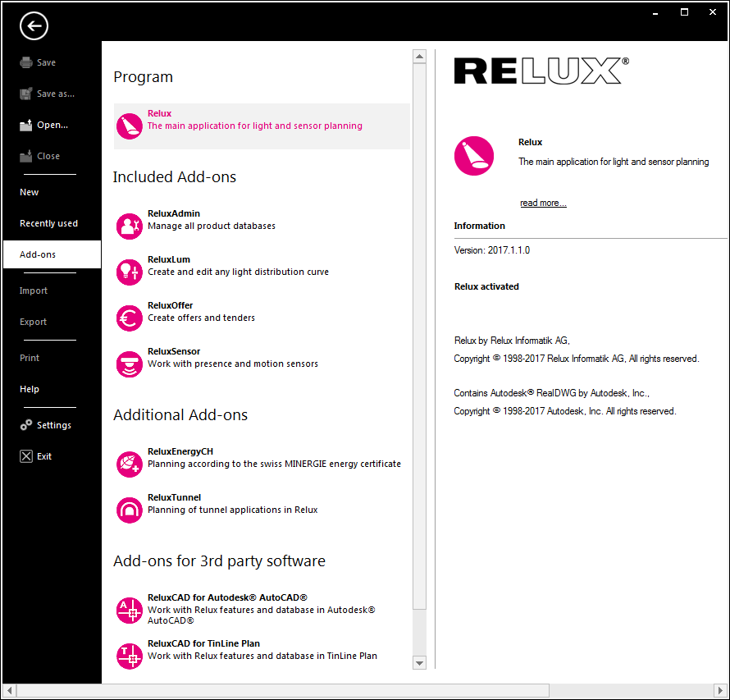Click the 'Relux activated' status text
The image size is (730, 700).
point(486,287)
